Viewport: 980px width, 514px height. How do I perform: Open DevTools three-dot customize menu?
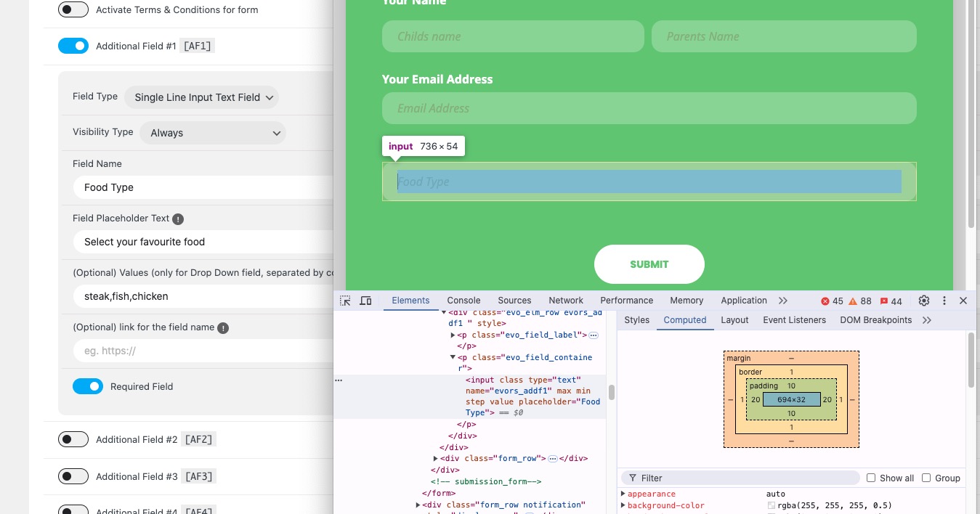[x=944, y=301]
